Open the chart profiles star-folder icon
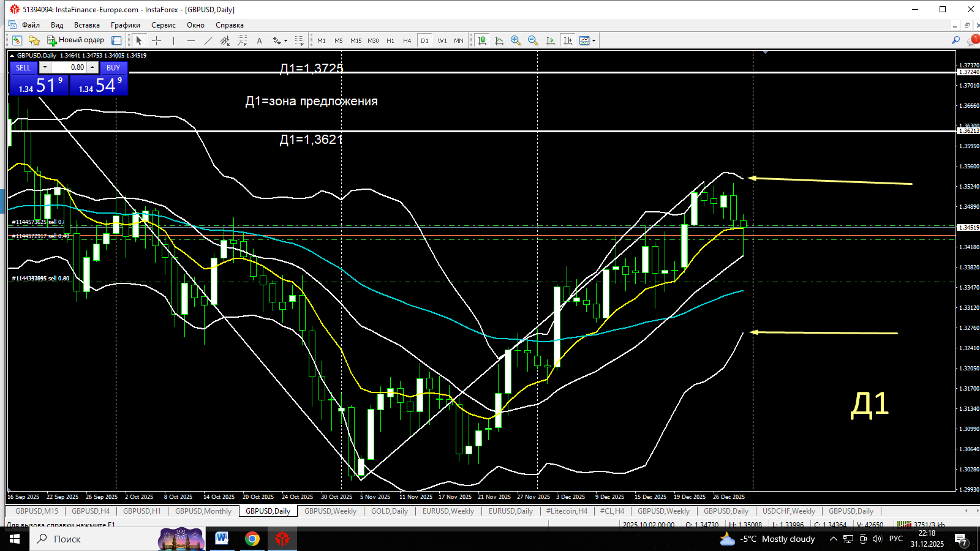The image size is (980, 551). [34, 40]
